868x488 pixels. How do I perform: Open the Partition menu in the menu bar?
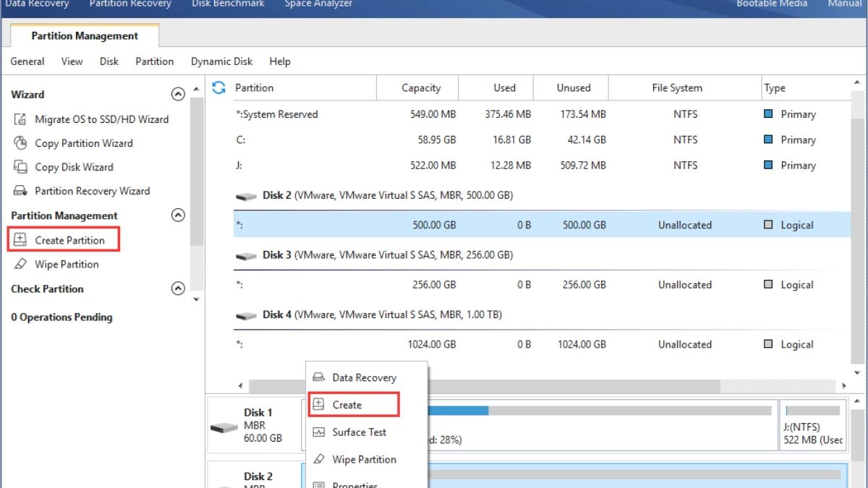155,61
